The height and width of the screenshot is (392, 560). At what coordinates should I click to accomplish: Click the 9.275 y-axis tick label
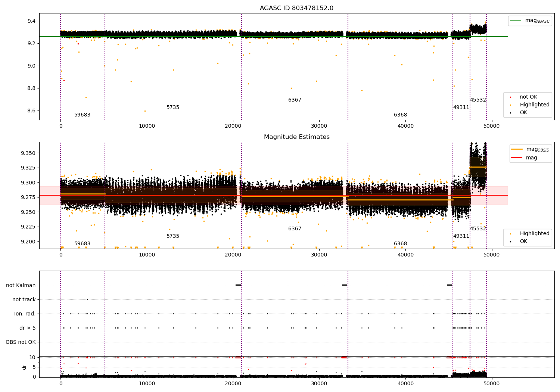[28, 197]
